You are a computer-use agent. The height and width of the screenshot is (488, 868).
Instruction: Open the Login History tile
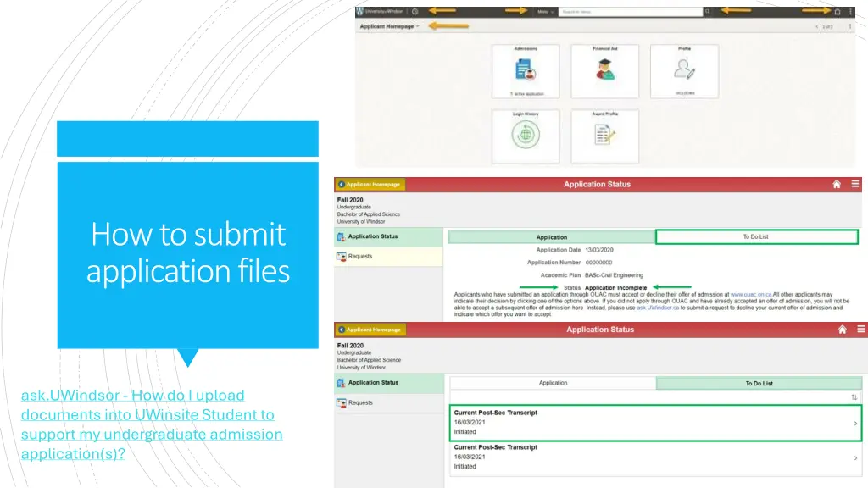click(x=525, y=136)
